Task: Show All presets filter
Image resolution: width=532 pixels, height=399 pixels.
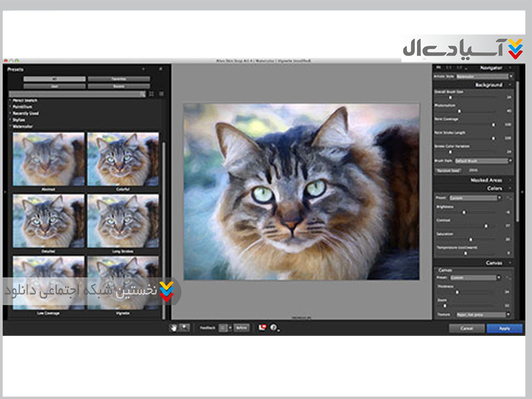Action: coord(55,78)
